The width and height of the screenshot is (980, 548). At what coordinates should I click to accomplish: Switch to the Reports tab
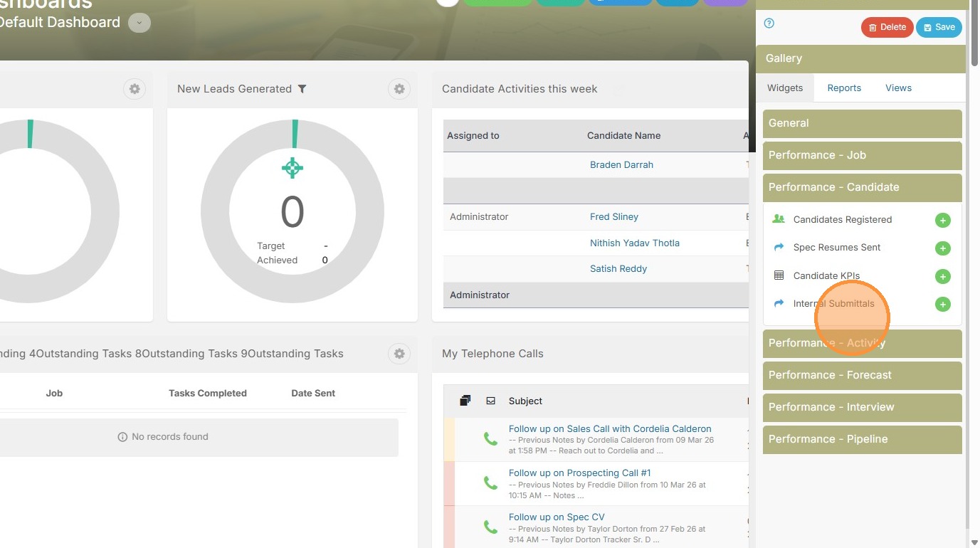(844, 88)
